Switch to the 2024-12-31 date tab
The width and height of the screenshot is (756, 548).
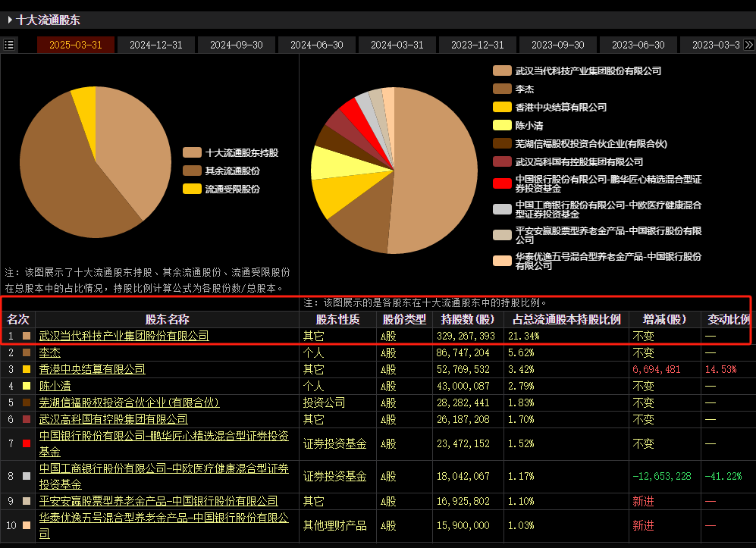(x=156, y=45)
